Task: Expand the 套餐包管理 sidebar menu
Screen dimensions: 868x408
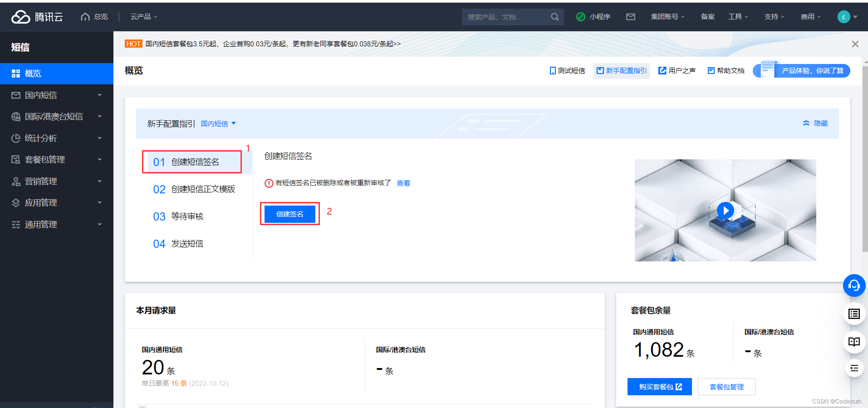Action: coord(99,159)
